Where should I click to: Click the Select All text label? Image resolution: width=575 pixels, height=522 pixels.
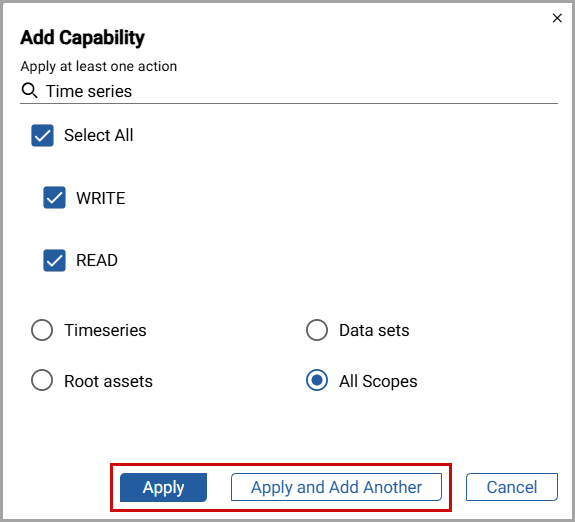[99, 135]
